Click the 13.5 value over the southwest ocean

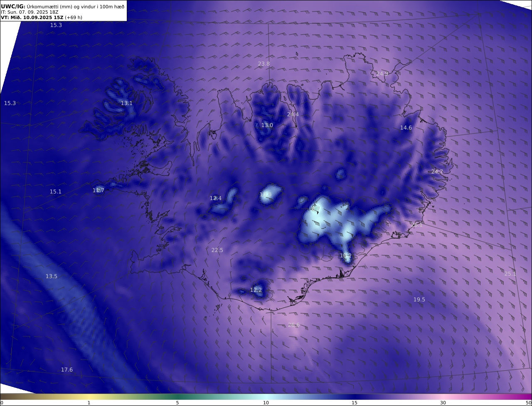click(52, 276)
